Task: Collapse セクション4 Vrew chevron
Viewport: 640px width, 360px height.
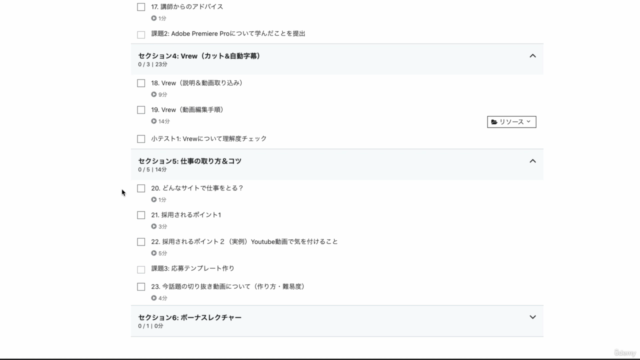Action: pos(533,56)
